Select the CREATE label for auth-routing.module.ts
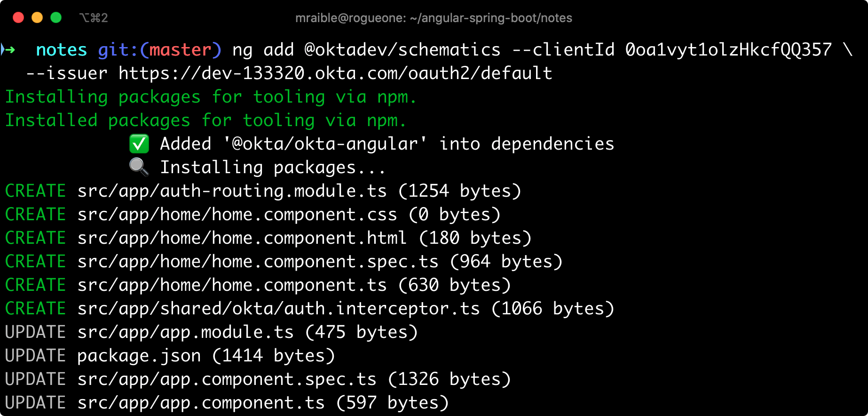868x416 pixels. (x=35, y=191)
